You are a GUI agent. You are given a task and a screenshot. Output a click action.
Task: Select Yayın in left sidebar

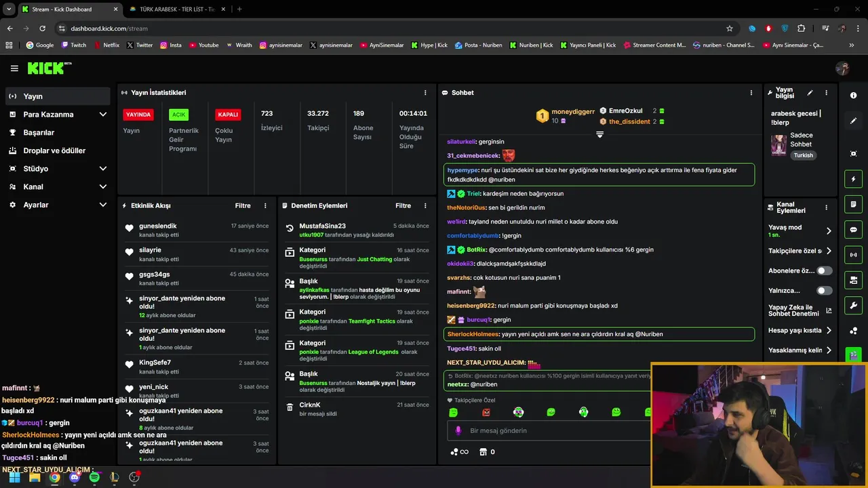[x=58, y=96]
